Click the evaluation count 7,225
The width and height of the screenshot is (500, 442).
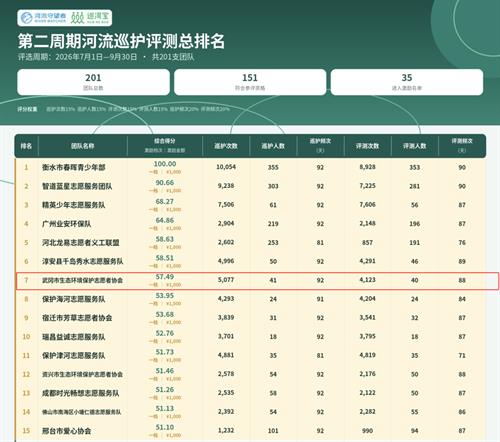coord(367,186)
